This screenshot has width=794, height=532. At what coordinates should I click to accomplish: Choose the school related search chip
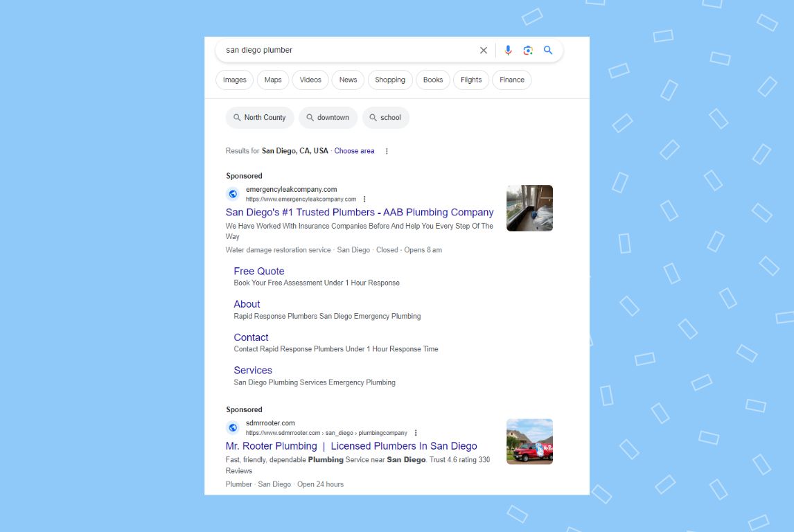click(x=386, y=118)
